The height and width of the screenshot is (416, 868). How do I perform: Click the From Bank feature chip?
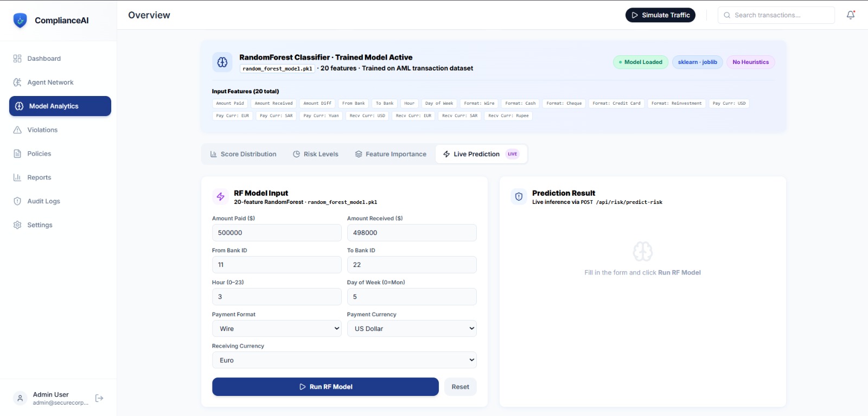(354, 103)
